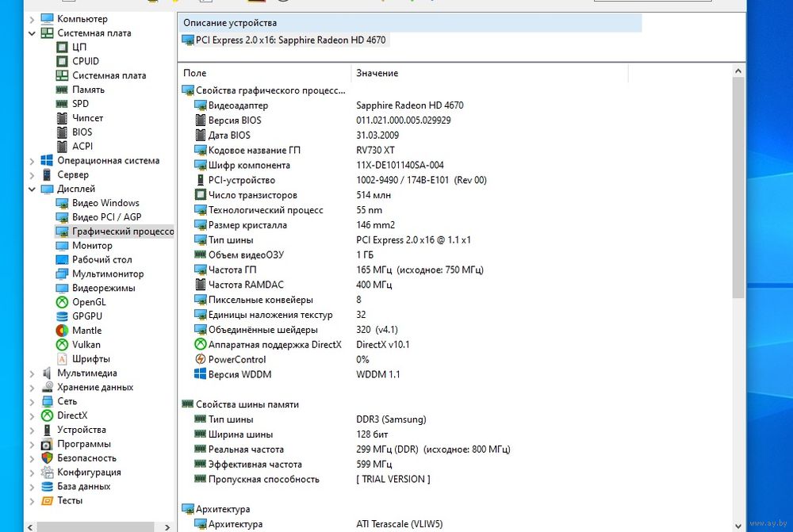Image resolution: width=793 pixels, height=532 pixels.
Task: Select the Технологический процесс row
Action: [x=404, y=210]
